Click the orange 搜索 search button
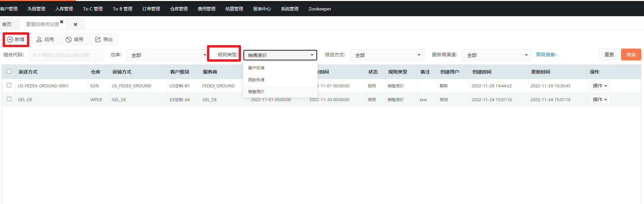 [631, 55]
